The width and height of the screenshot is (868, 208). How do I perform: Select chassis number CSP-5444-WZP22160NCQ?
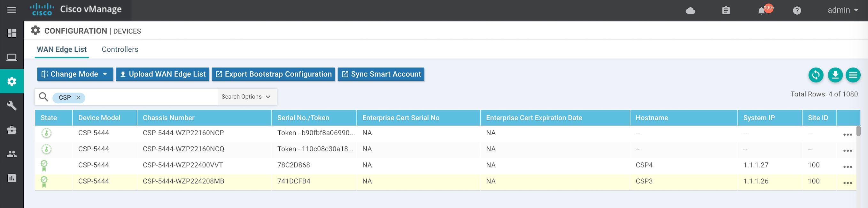[183, 149]
